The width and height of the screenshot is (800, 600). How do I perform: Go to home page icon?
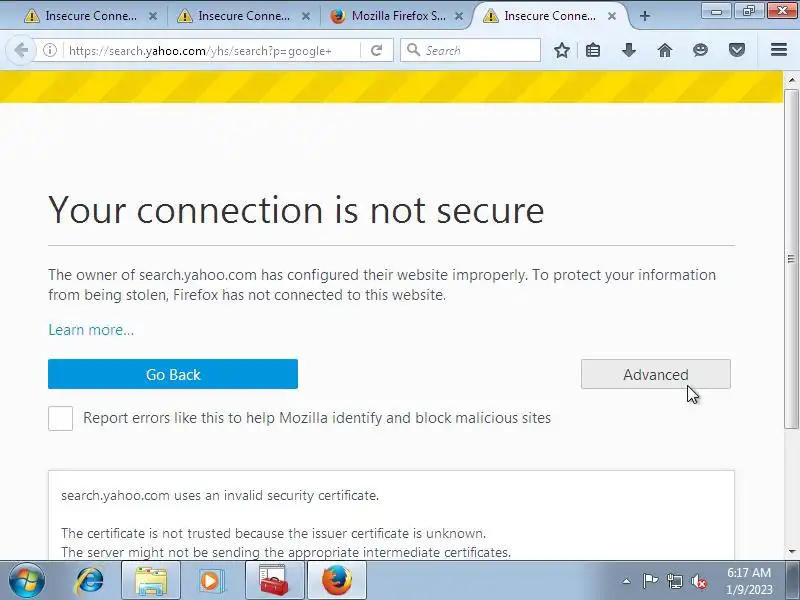pyautogui.click(x=665, y=50)
